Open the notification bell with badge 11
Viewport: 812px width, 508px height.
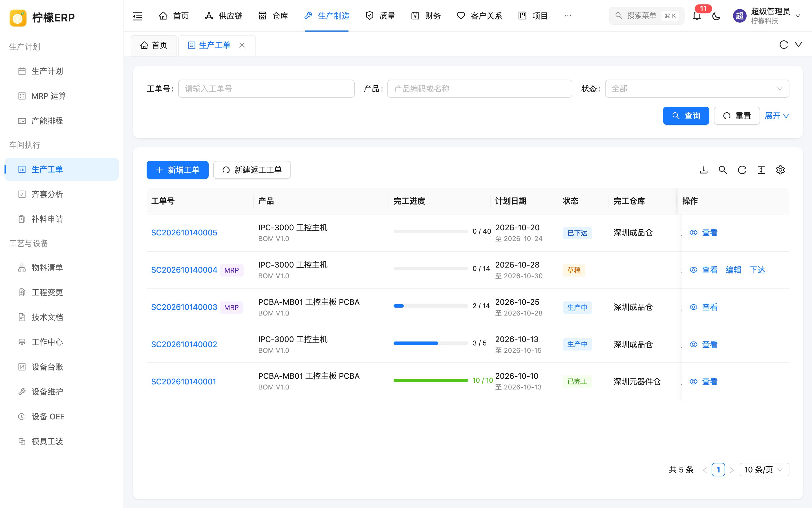(697, 16)
